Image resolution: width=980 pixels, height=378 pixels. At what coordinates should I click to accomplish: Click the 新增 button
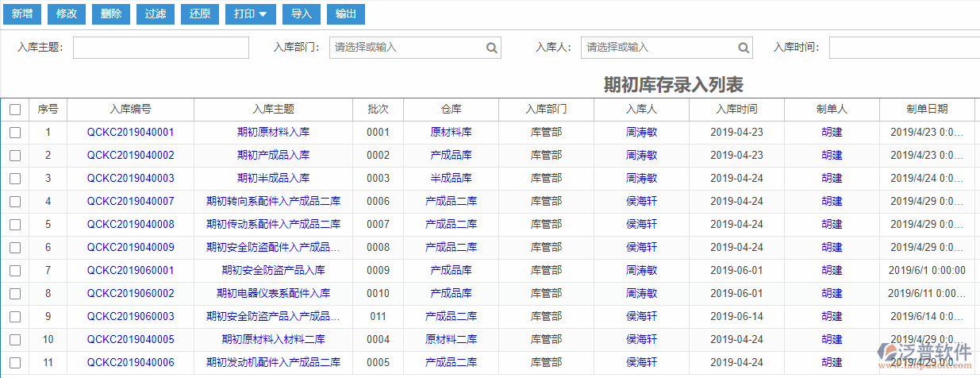(x=22, y=14)
